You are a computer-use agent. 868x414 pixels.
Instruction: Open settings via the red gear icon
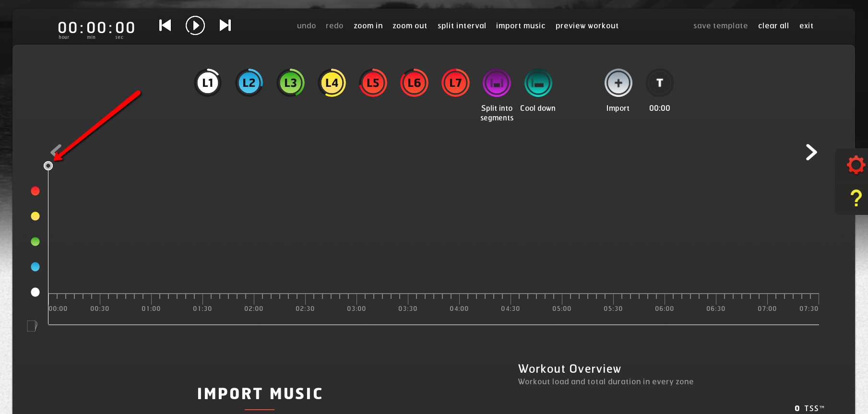pyautogui.click(x=856, y=165)
